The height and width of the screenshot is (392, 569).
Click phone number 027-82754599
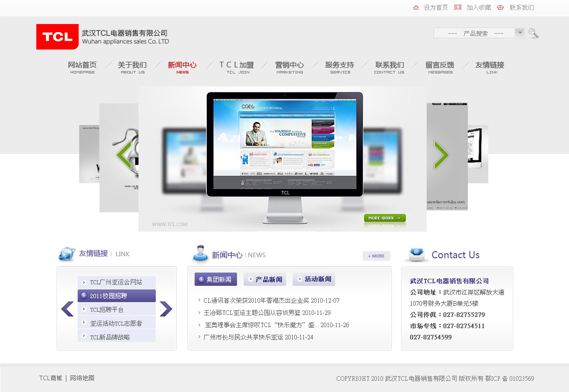[x=431, y=337]
